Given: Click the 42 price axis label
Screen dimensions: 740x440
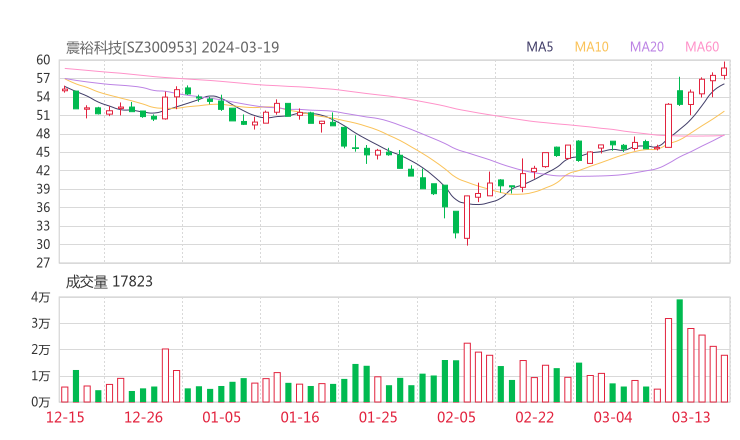Looking at the screenshot, I should [x=43, y=170].
